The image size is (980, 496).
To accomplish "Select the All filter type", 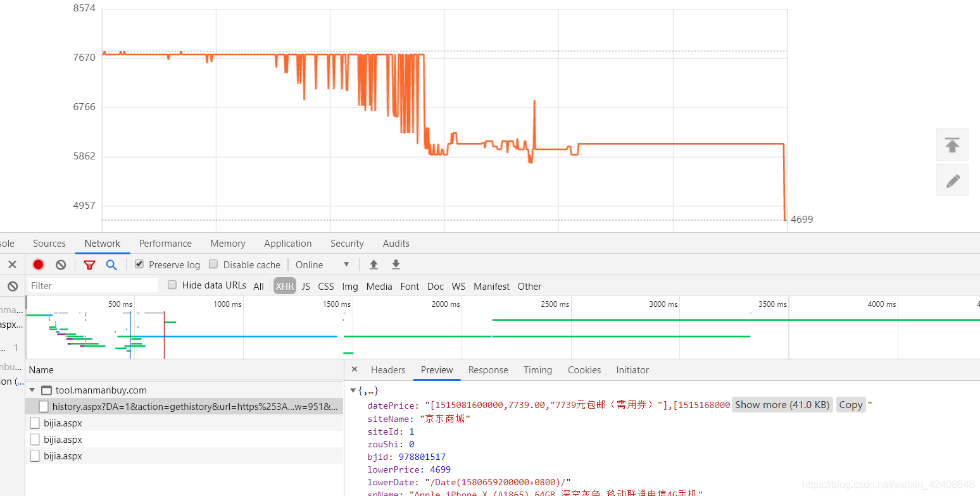I will 258,286.
